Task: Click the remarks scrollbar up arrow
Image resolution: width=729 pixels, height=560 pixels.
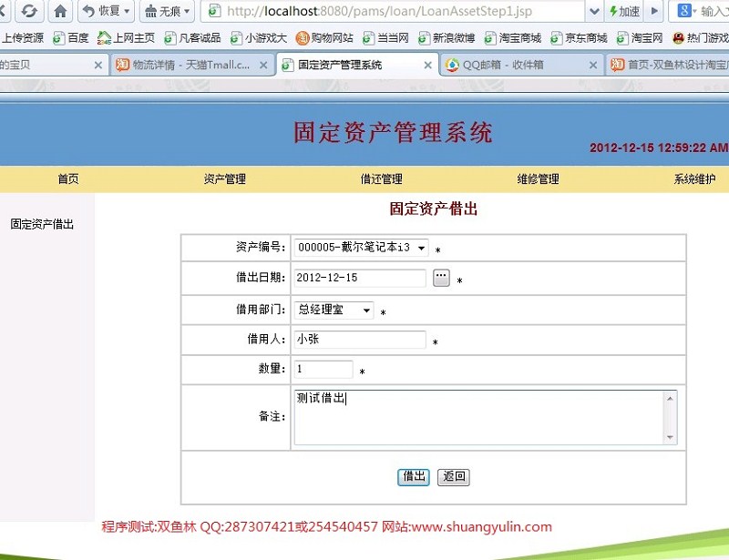Action: pos(670,398)
